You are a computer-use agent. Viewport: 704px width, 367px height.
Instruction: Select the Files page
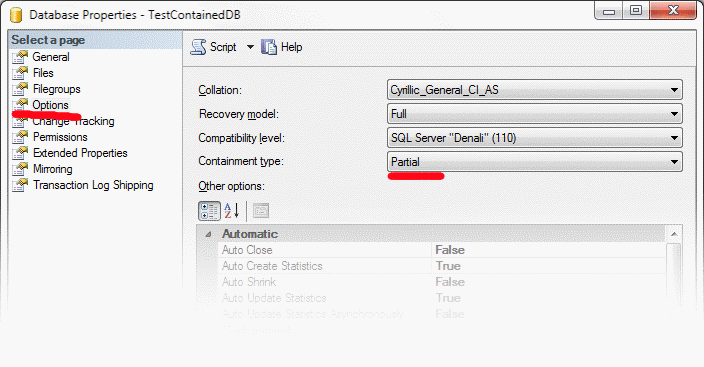(x=43, y=73)
